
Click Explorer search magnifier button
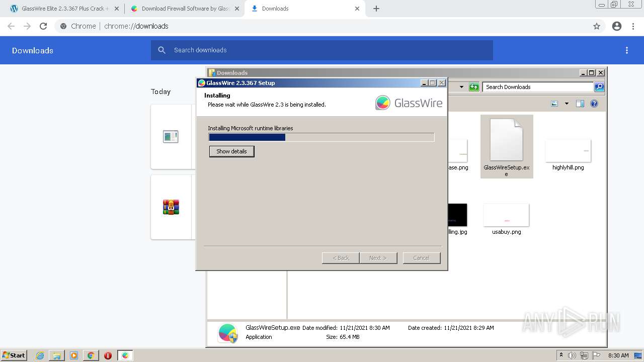point(599,87)
